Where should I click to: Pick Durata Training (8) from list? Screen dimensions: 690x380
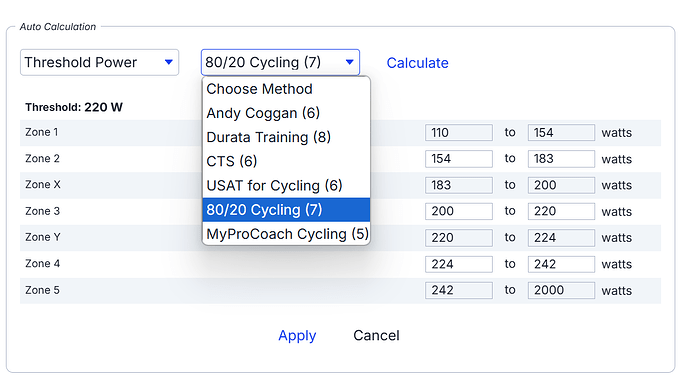tap(286, 137)
